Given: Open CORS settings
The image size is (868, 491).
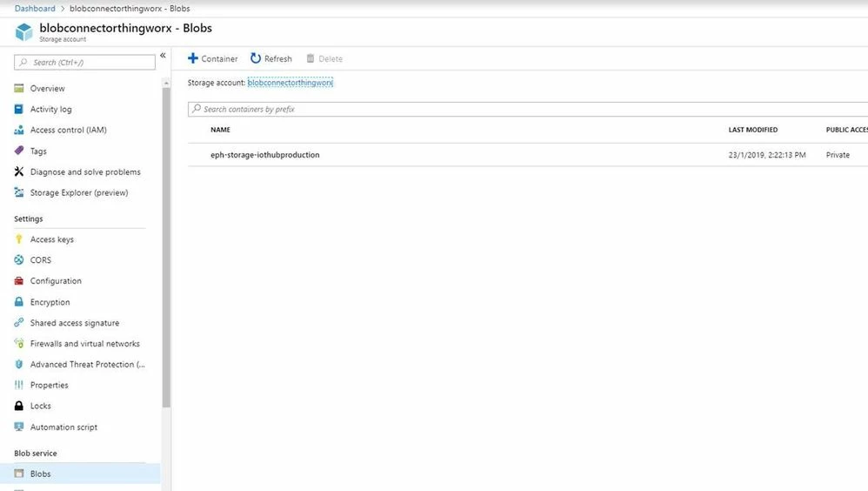Looking at the screenshot, I should pyautogui.click(x=40, y=260).
